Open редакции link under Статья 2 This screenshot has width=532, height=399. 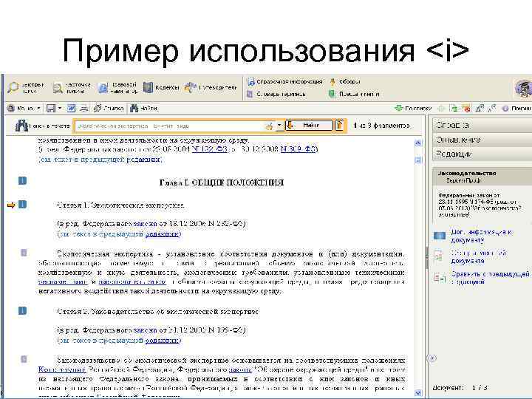(162, 340)
